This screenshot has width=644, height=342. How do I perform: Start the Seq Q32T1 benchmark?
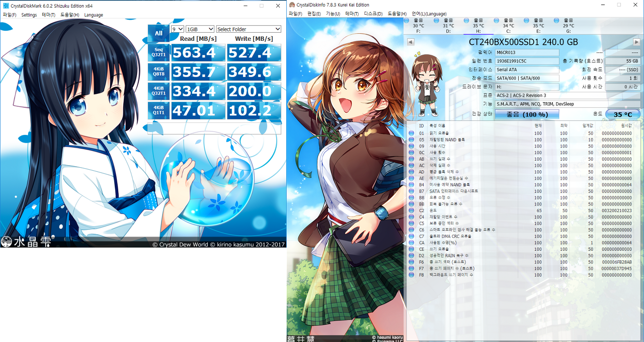[158, 52]
